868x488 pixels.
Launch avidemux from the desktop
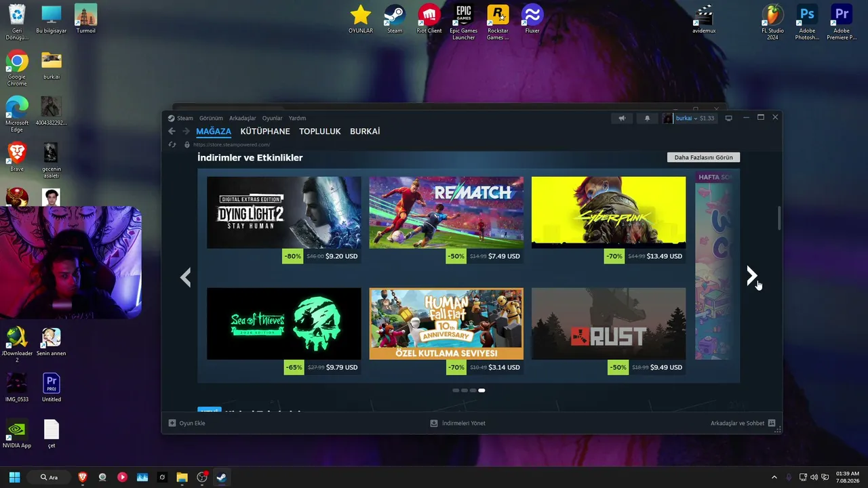point(704,19)
